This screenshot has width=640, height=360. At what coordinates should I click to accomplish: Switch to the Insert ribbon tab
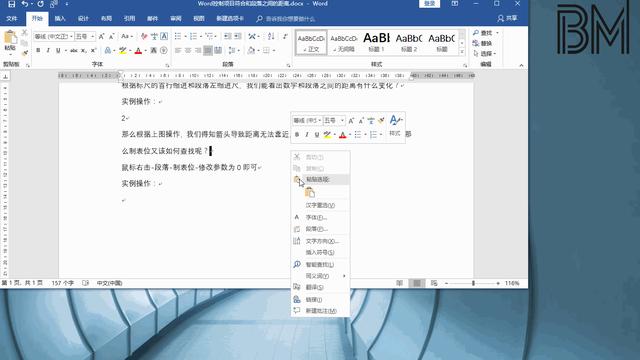pos(60,18)
